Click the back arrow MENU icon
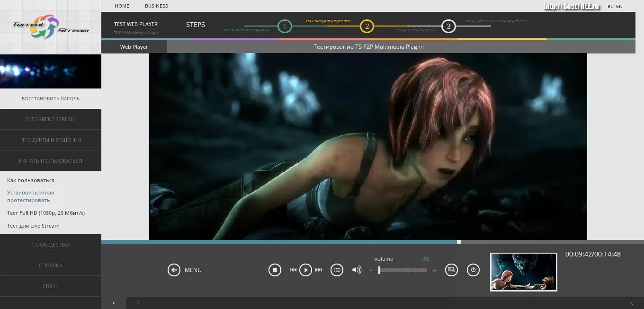 coord(174,270)
